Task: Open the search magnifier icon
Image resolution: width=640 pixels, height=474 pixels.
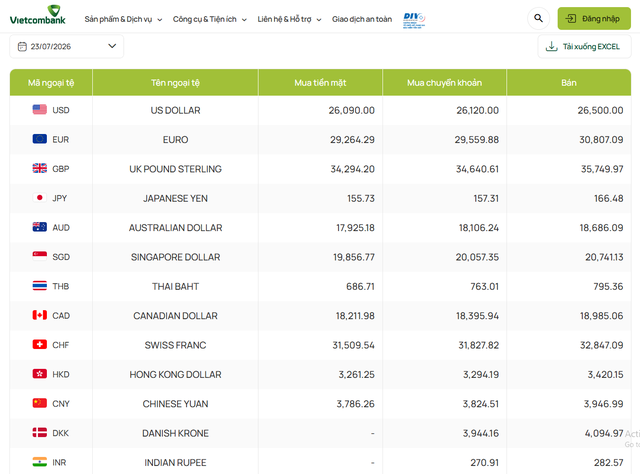Action: coord(538,18)
